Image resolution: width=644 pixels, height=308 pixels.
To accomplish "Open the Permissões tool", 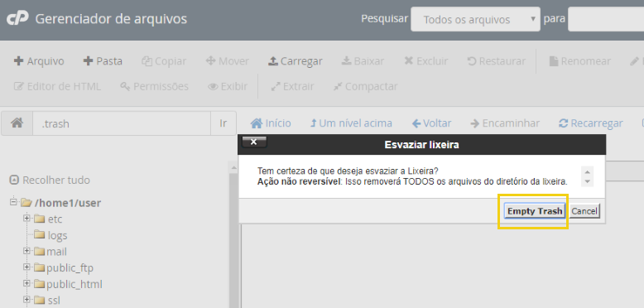I will 154,87.
